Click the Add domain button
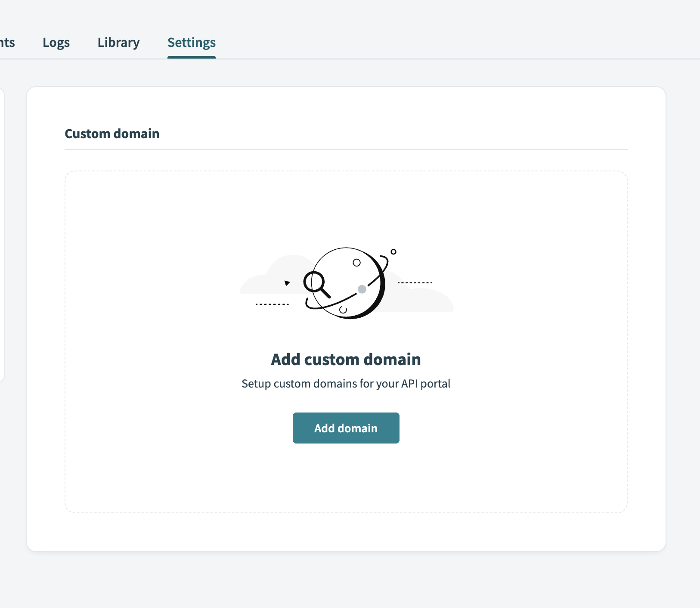This screenshot has height=608, width=700. click(346, 428)
